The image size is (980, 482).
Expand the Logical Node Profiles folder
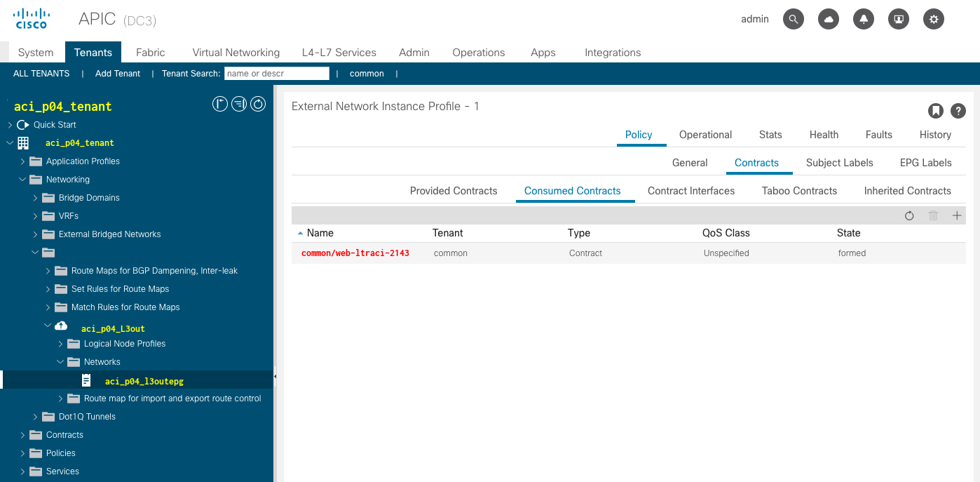coord(60,344)
